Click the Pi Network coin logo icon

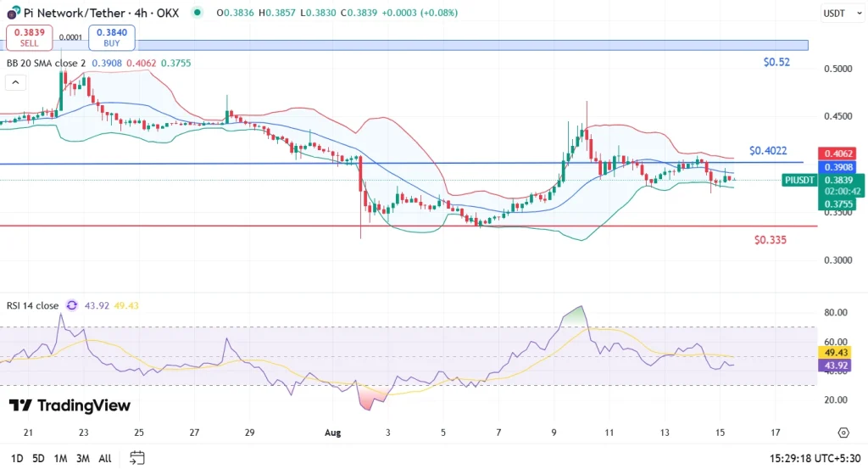(13, 12)
